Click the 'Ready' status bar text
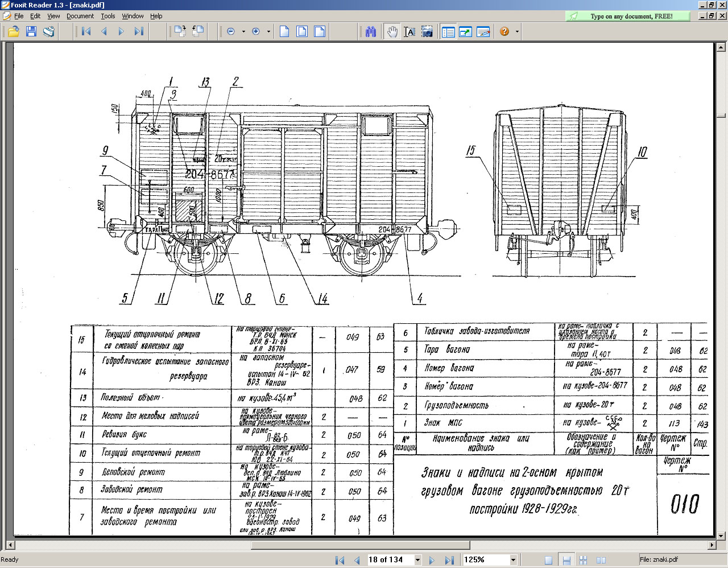 pos(10,559)
